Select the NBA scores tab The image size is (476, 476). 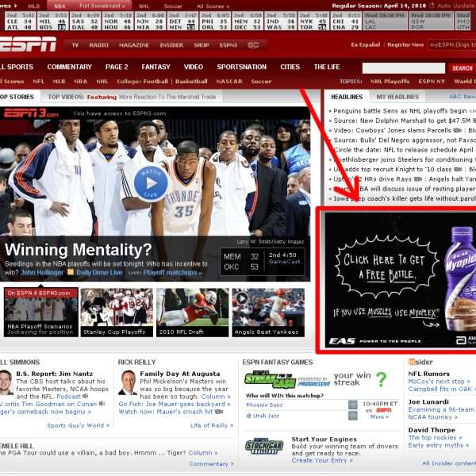[x=59, y=6]
